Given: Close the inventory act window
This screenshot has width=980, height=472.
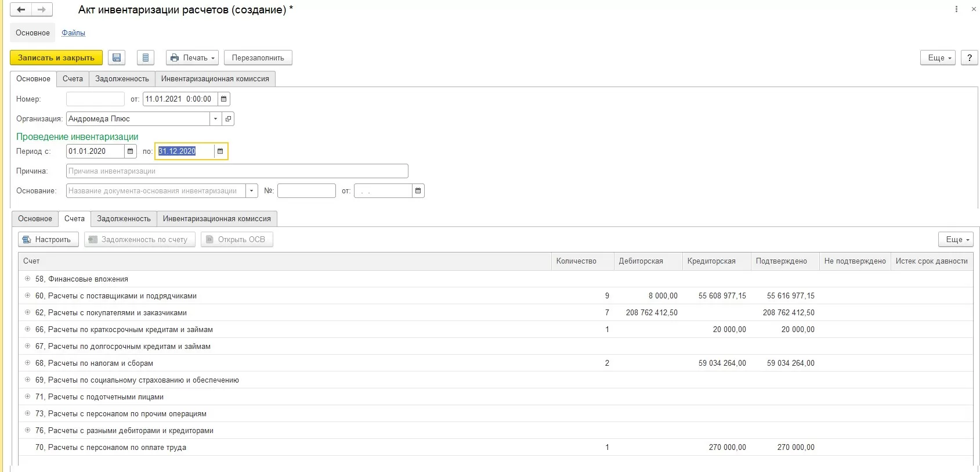Looking at the screenshot, I should coord(974,9).
